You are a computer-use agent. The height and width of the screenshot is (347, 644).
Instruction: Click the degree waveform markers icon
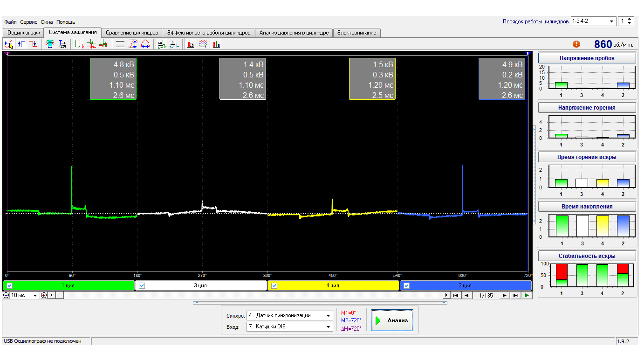(174, 44)
